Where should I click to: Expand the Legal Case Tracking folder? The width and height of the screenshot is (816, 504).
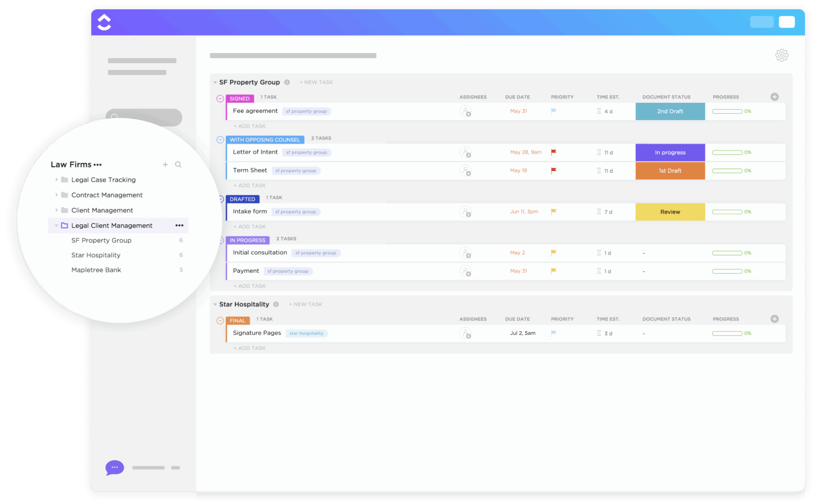click(57, 180)
